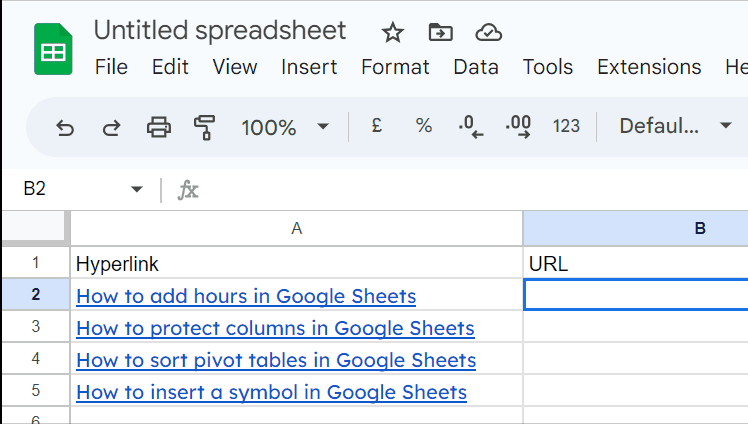
Task: Click the undo arrow icon
Action: [65, 128]
